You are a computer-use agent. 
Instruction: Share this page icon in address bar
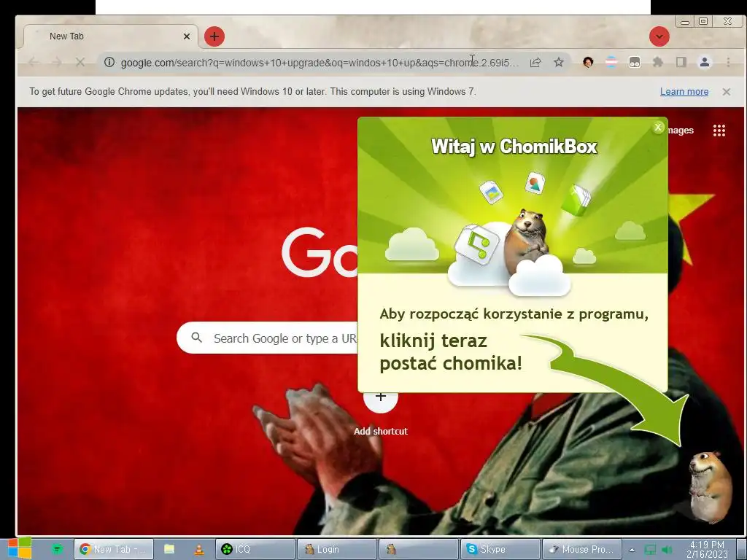(535, 62)
